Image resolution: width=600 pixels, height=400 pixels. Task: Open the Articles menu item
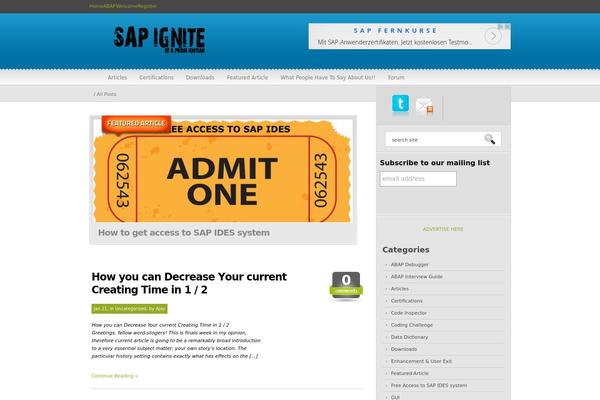click(117, 77)
